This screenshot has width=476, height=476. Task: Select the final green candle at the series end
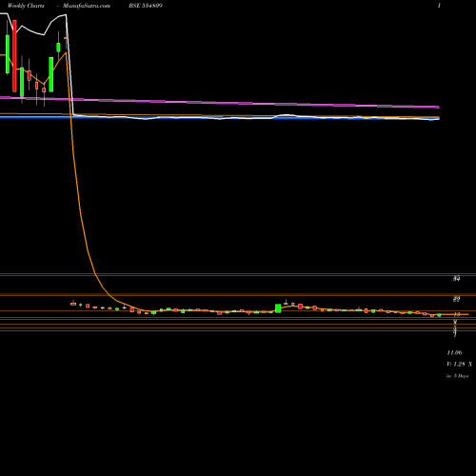click(x=439, y=315)
